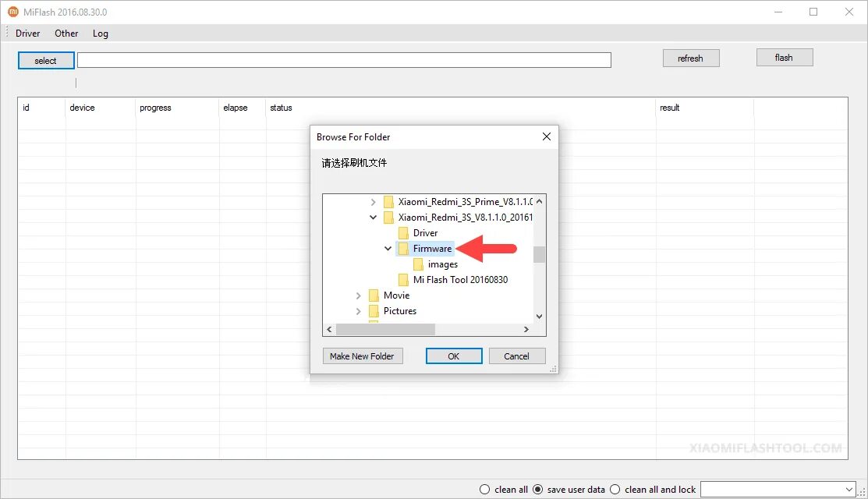Click the tree scroll down arrow
Screen dimensions: 868x499
(539, 317)
